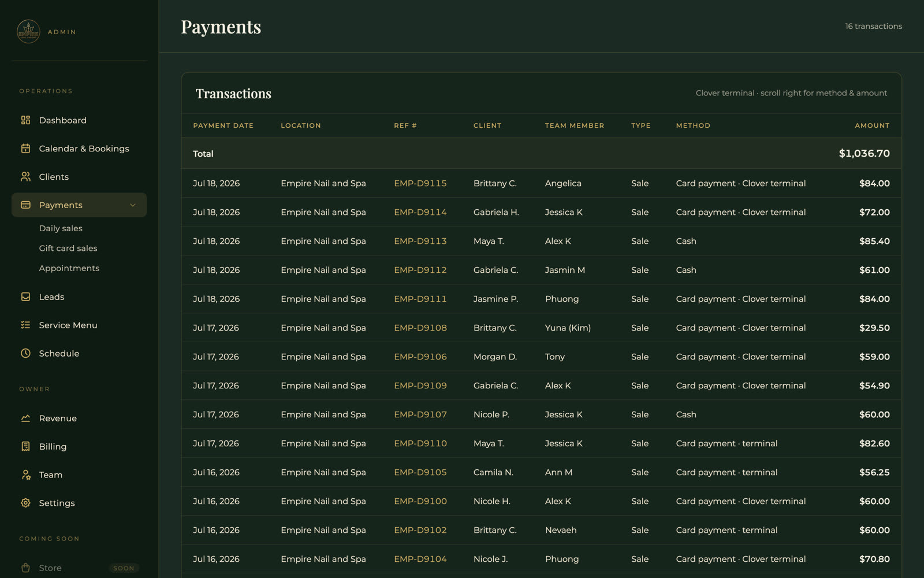Open the Settings page
Image resolution: width=924 pixels, height=578 pixels.
[x=79, y=503]
